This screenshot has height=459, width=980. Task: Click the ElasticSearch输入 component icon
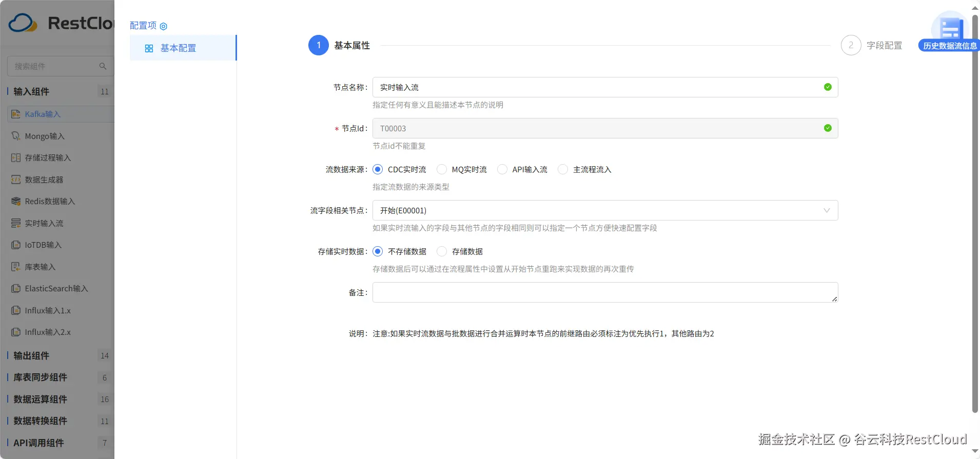click(16, 288)
